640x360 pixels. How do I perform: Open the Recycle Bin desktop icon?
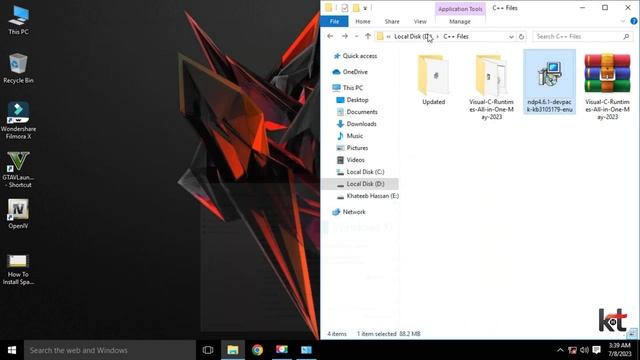(18, 68)
